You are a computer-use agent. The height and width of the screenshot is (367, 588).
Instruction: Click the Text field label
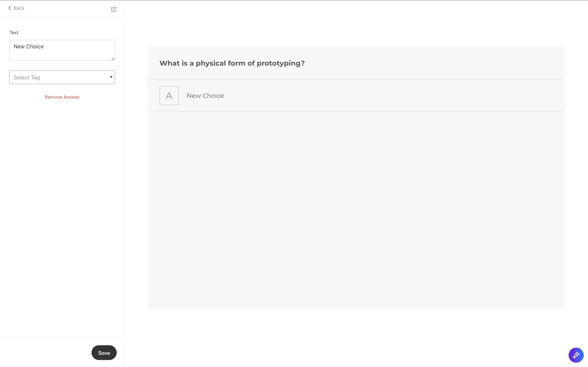tap(14, 33)
